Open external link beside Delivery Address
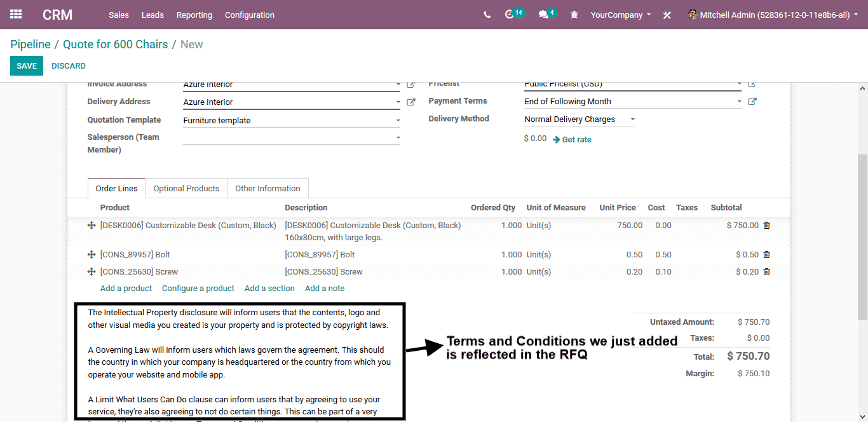Viewport: 868px width, 422px height. click(x=411, y=102)
